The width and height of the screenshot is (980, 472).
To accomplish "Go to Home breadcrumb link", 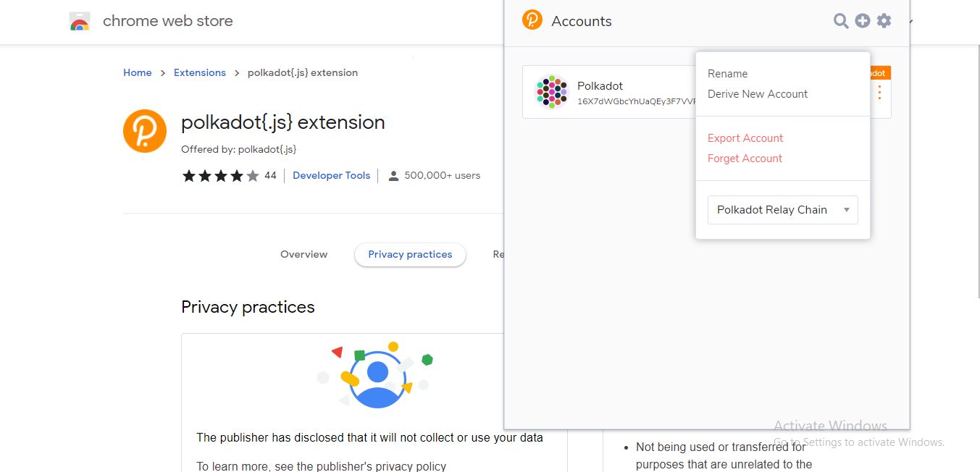I will [x=138, y=73].
